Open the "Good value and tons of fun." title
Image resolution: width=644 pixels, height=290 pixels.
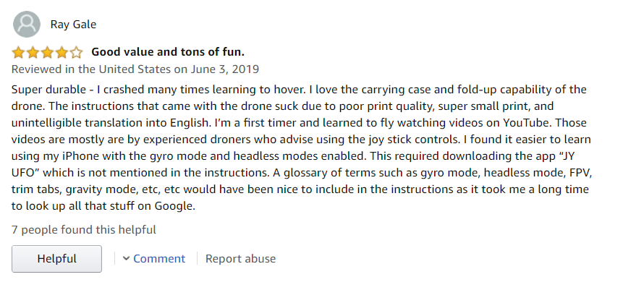168,52
